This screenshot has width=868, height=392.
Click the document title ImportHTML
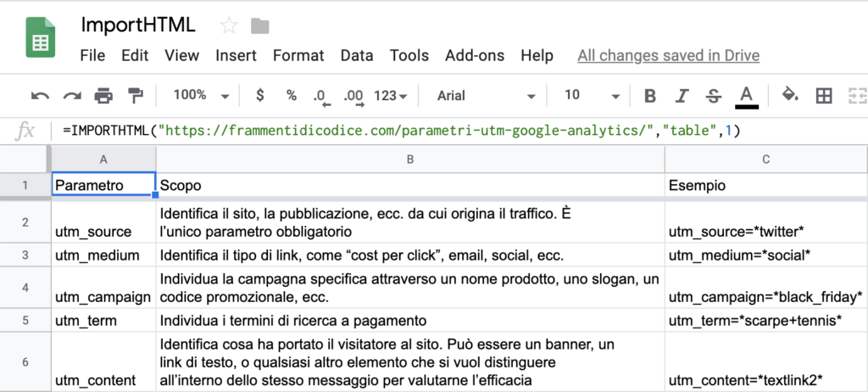pos(138,25)
